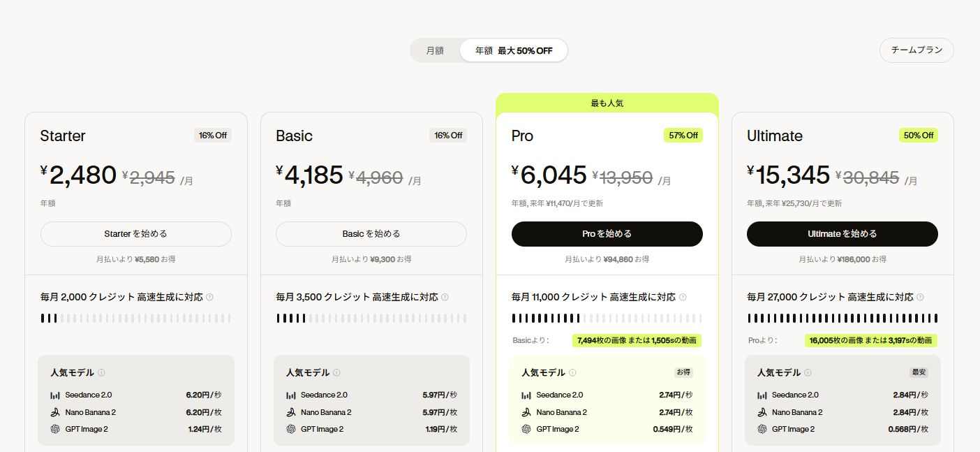Click Seedance 2.0 icon in Ultimate card
Viewport: 980px width, 452px height.
pyautogui.click(x=762, y=395)
